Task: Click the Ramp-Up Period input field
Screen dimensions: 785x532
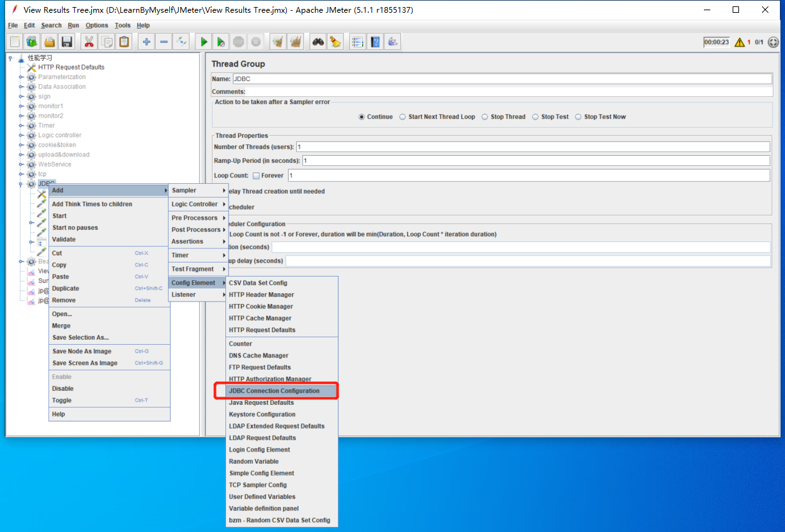Action: click(536, 160)
